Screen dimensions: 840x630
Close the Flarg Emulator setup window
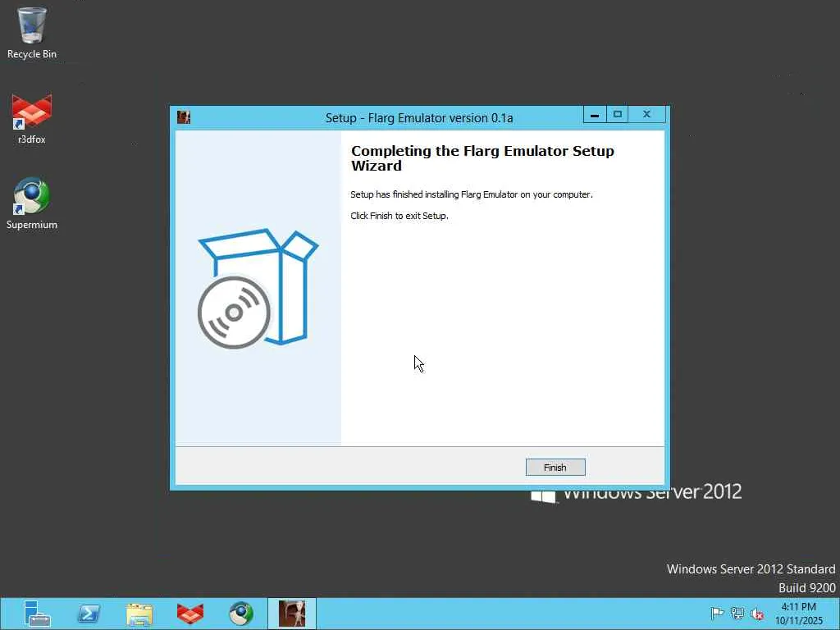point(646,115)
